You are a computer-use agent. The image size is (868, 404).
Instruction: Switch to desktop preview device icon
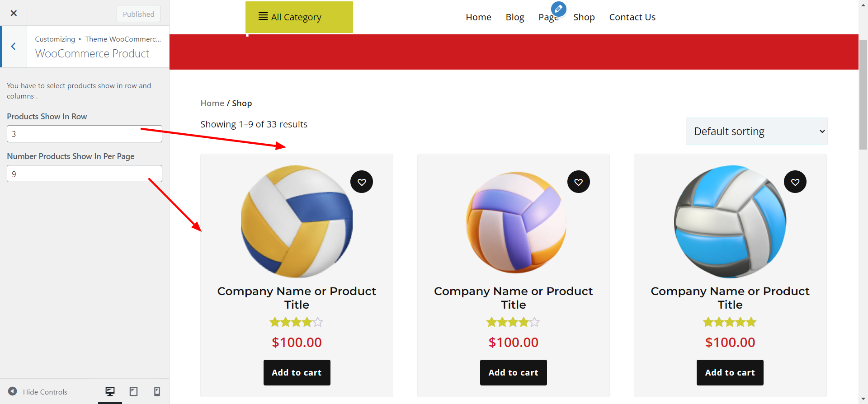pyautogui.click(x=110, y=391)
